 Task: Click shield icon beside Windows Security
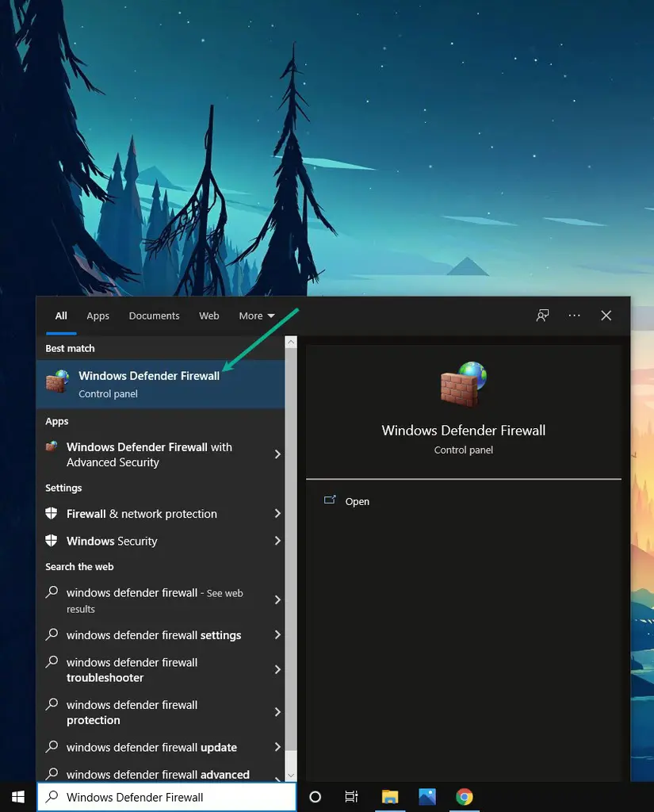pos(52,541)
